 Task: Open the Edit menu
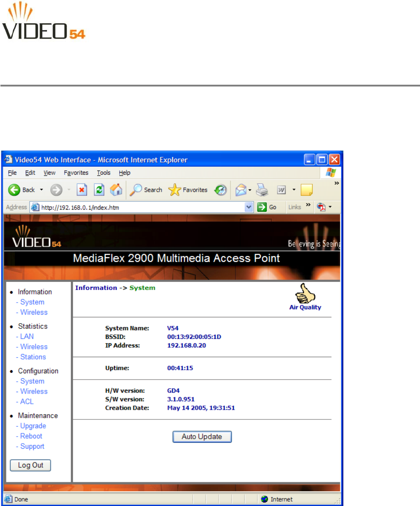(x=30, y=173)
